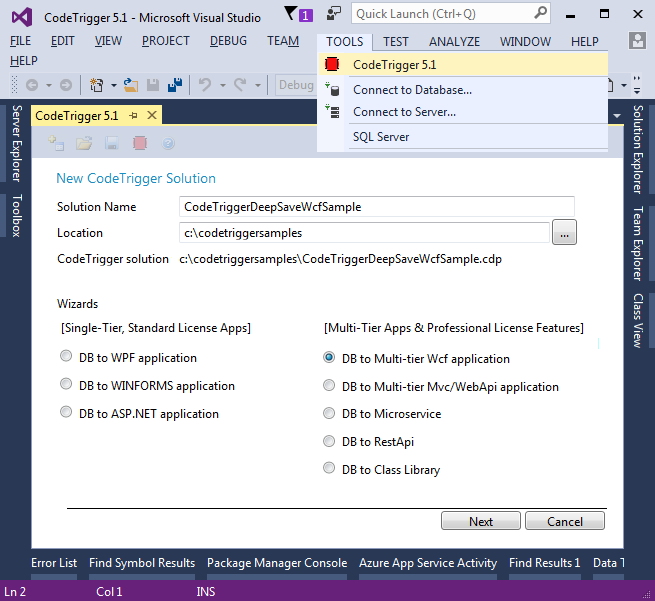Select DB to Microservice option
Image resolution: width=655 pixels, height=601 pixels.
[x=329, y=413]
